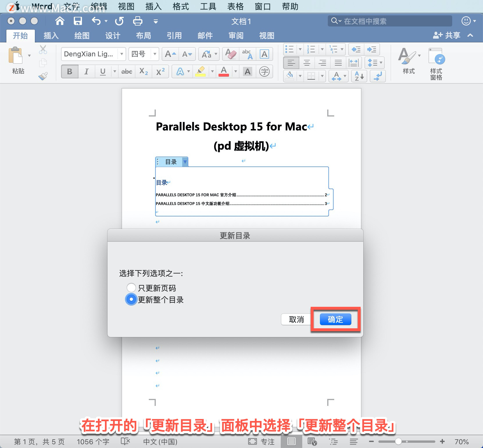Increase paragraph indent
The height and width of the screenshot is (448, 483).
(x=372, y=49)
